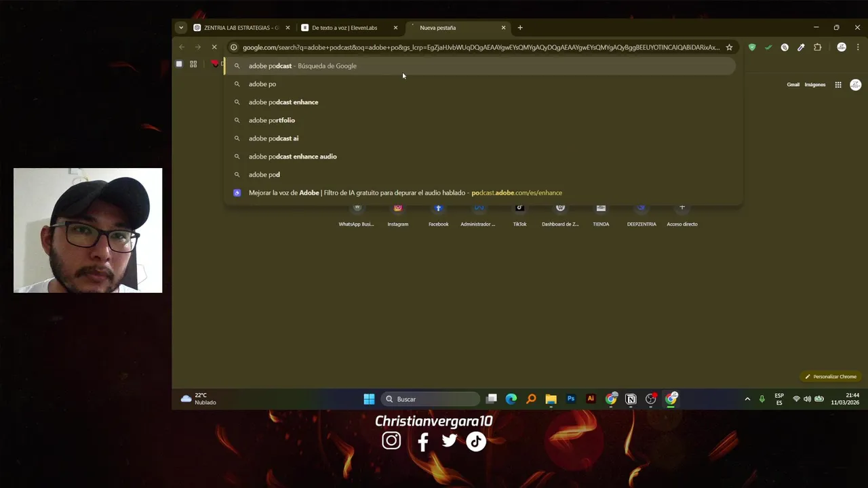868x488 pixels.
Task: Add a shortcut with Acceso directo
Action: tap(682, 216)
